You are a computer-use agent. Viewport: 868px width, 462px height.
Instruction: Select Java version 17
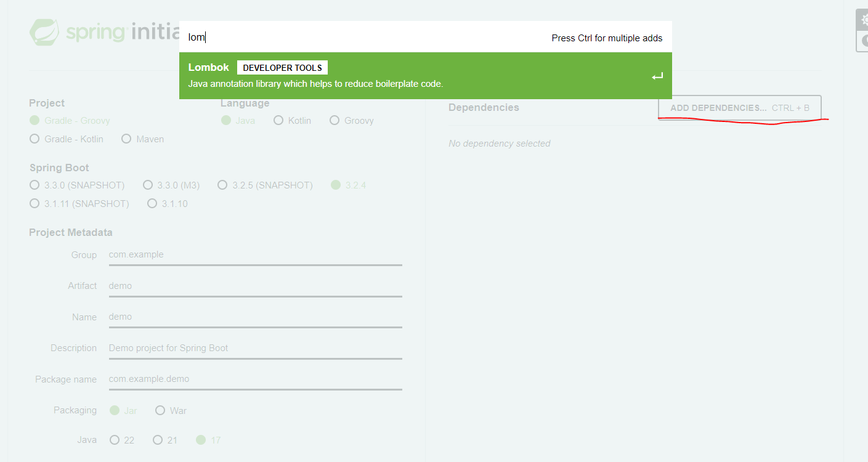click(208, 440)
